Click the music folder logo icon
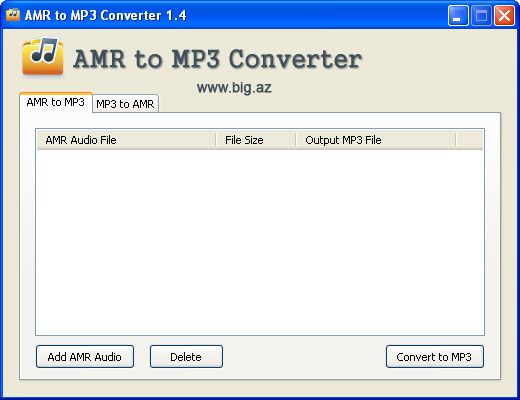Image resolution: width=520 pixels, height=400 pixels. (x=43, y=56)
